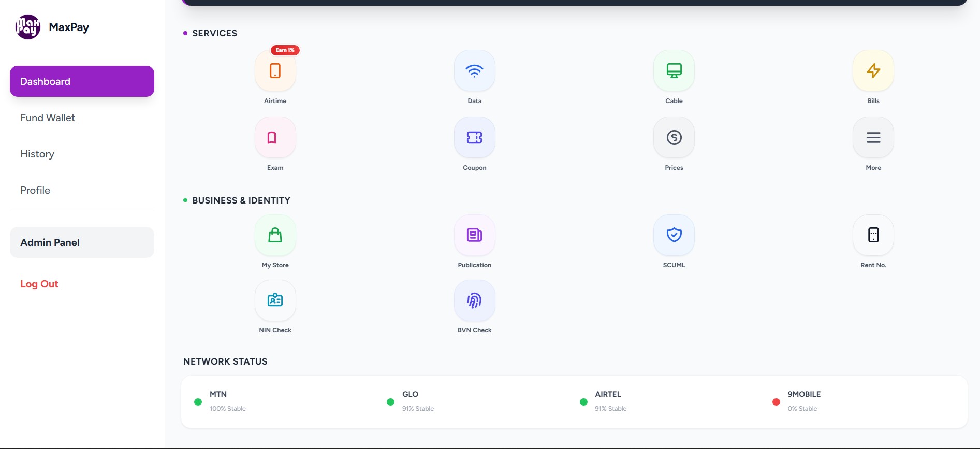Open the My Store bag icon
Screen dimensions: 980x449
(275, 235)
